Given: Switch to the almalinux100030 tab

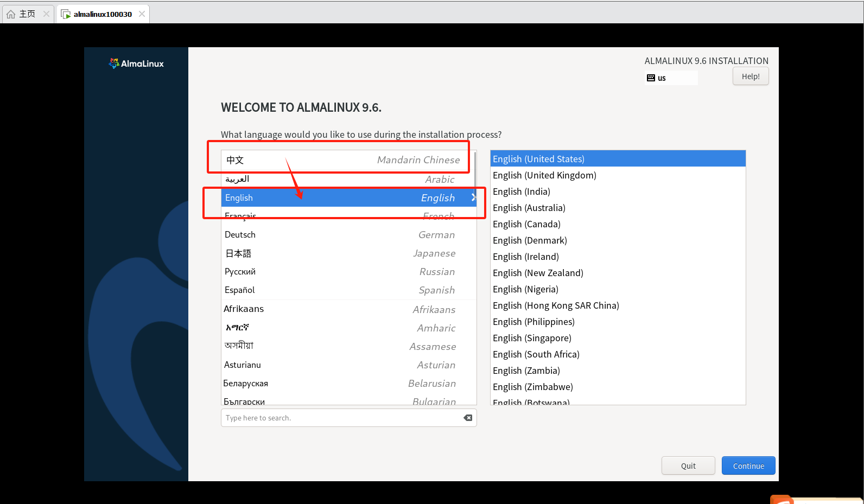Looking at the screenshot, I should pos(103,14).
